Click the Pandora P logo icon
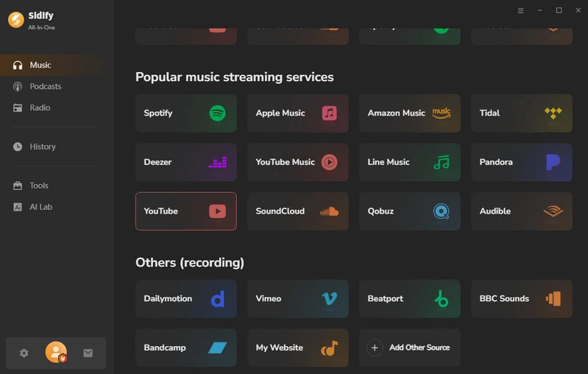588x374 pixels. [553, 162]
